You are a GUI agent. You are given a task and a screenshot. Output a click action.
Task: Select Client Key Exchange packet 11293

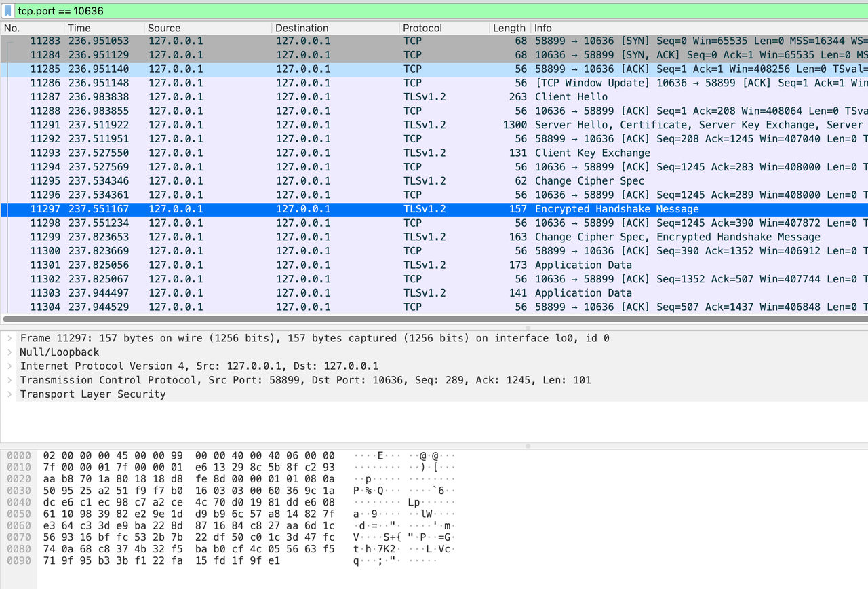tap(434, 153)
